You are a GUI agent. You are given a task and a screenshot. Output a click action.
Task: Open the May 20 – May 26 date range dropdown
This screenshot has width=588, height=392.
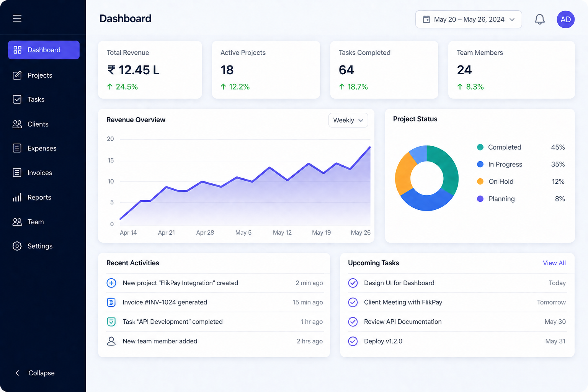click(469, 20)
